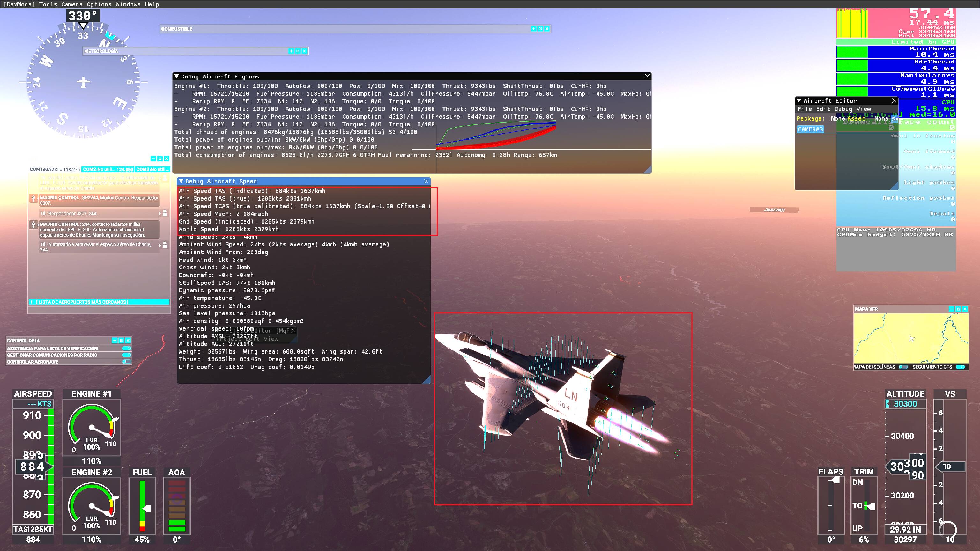Select the CAMERAS tab in Aircraft Editor
This screenshot has height=551, width=980.
pyautogui.click(x=810, y=129)
